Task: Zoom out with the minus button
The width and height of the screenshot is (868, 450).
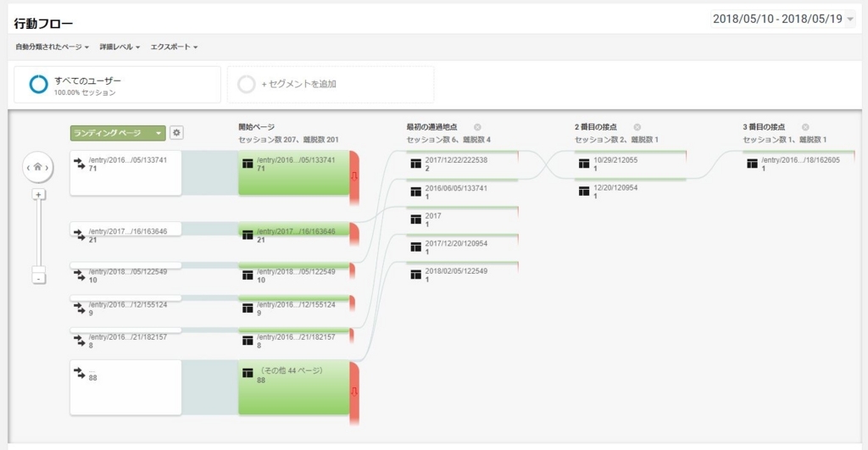Action: (38, 279)
